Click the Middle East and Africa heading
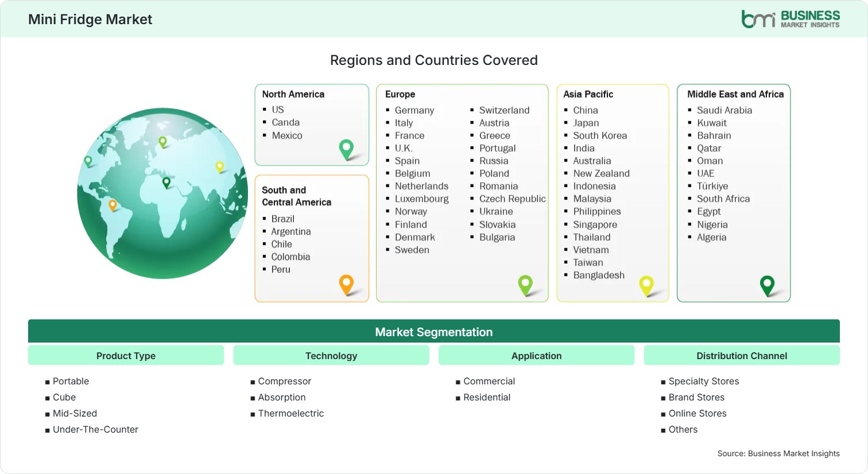The width and height of the screenshot is (868, 474). pyautogui.click(x=735, y=94)
